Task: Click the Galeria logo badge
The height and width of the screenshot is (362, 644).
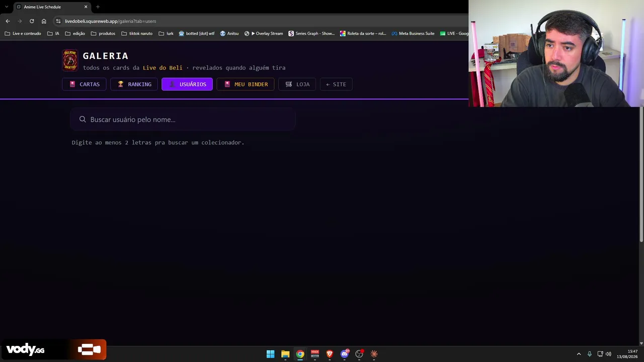Action: 70,60
